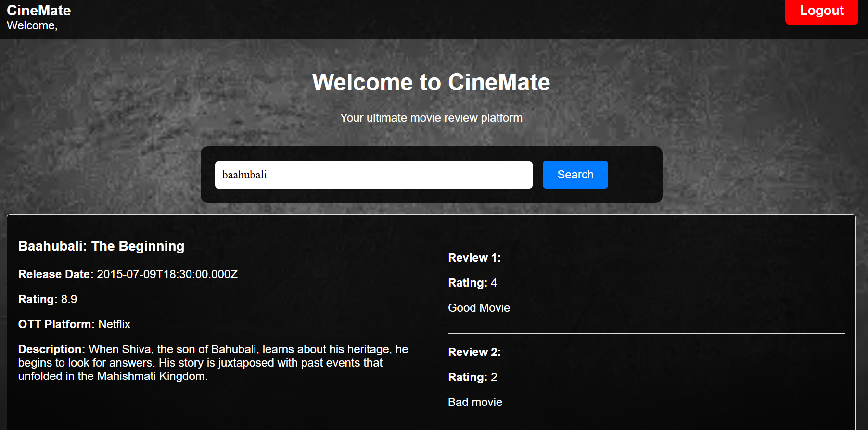Click Rating: 4 under Review 1
Viewport: 868px width, 430px height.
tap(472, 283)
